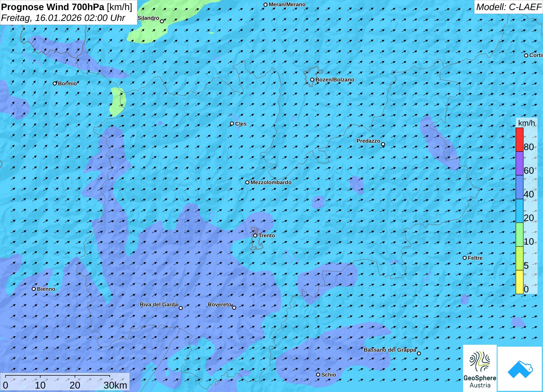
Task: Click the Mezzolombardo city marker
Action: (x=247, y=182)
